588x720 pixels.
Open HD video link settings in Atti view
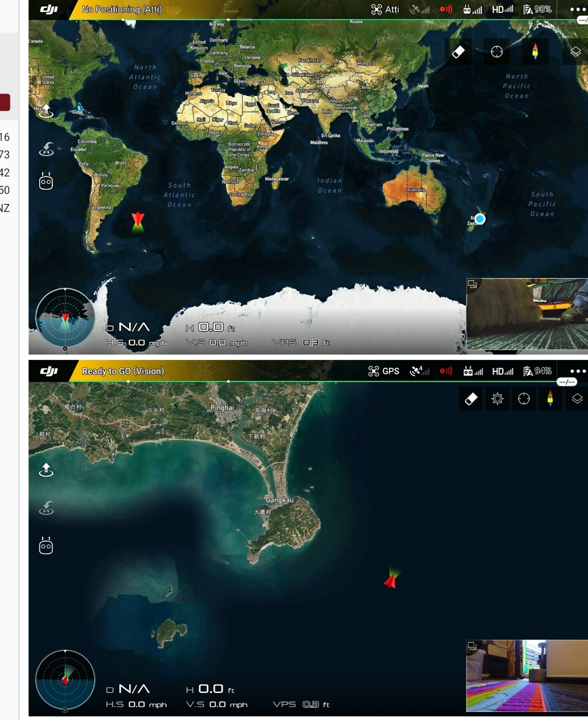502,9
